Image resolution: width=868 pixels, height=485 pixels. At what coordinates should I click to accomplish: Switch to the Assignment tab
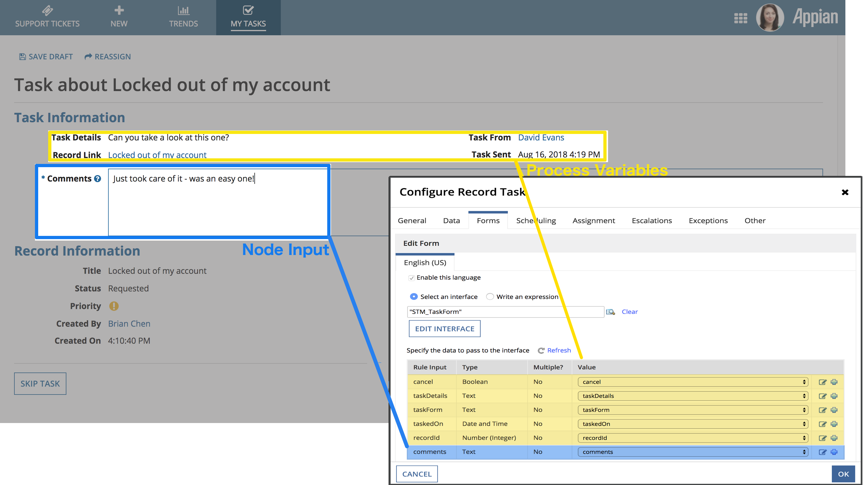point(593,220)
